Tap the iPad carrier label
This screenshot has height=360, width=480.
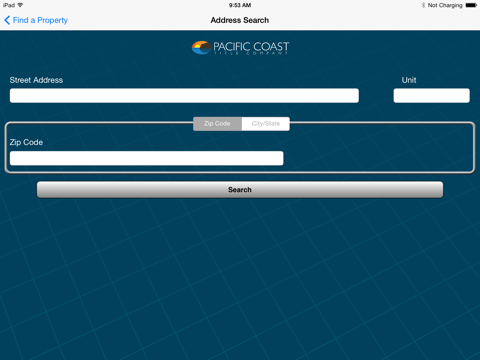pos(9,5)
